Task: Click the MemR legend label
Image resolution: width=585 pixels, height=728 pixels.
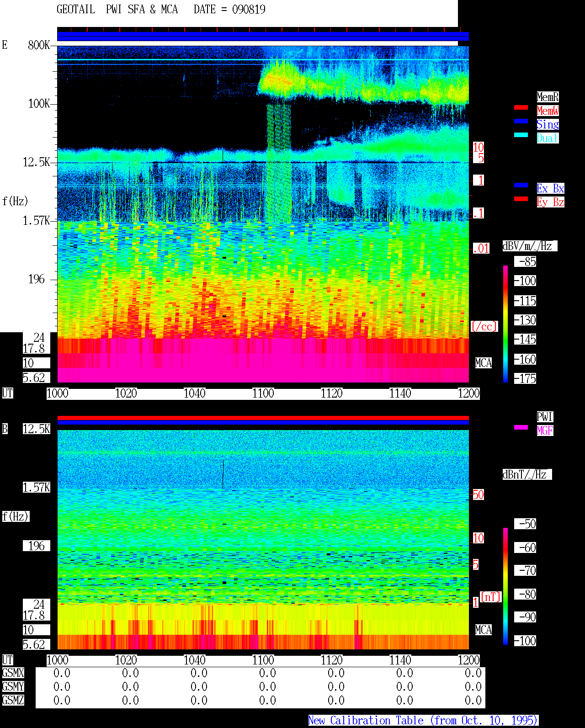Action: click(x=548, y=97)
